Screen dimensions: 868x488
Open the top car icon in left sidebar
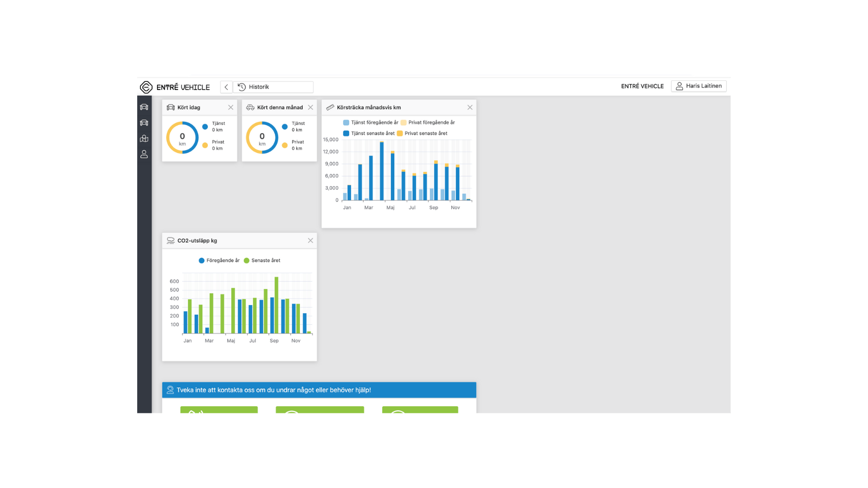[144, 107]
